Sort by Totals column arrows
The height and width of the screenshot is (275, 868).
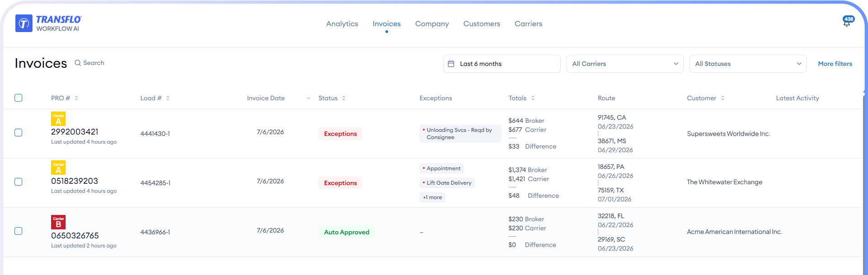pos(533,98)
